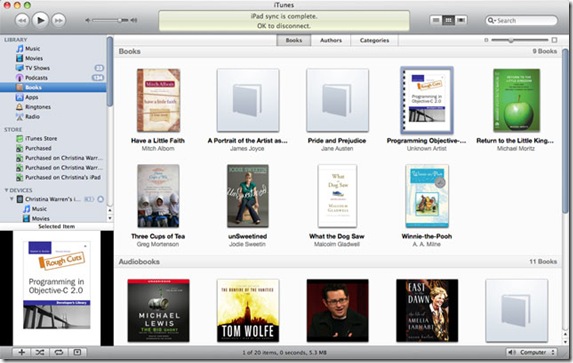Screen dimensions: 573x363
Task: Select Programming Objective-C book cover
Action: pos(427,100)
